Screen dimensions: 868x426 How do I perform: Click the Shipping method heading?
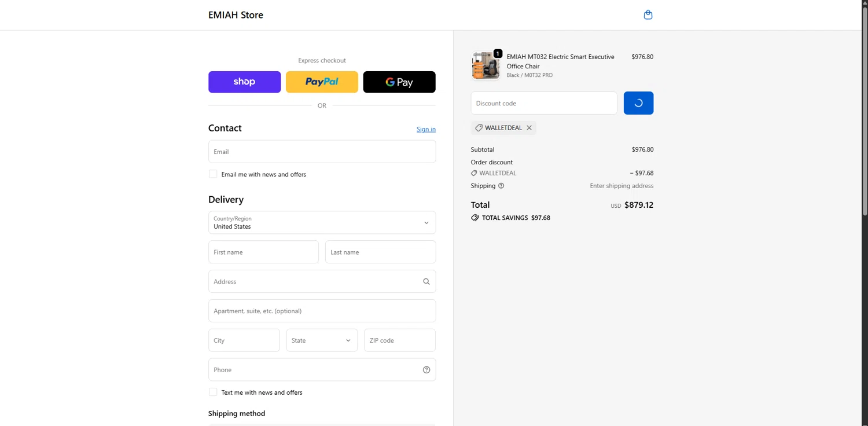point(237,413)
